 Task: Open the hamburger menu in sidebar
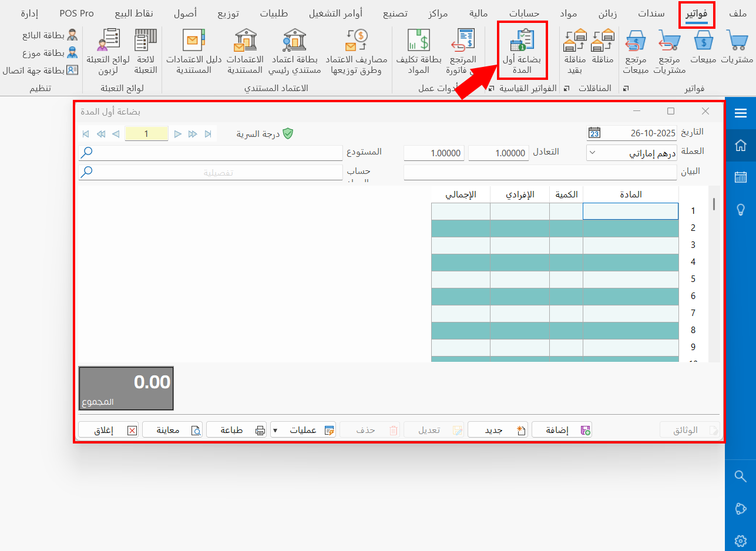click(740, 113)
